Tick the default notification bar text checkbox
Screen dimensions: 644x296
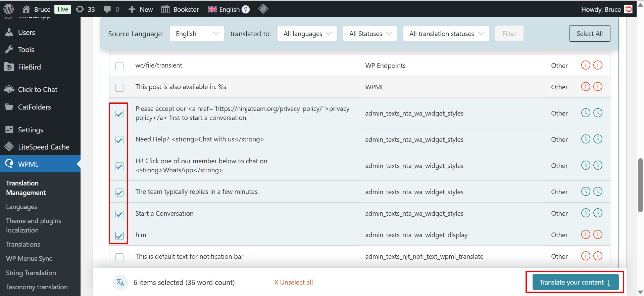point(119,257)
